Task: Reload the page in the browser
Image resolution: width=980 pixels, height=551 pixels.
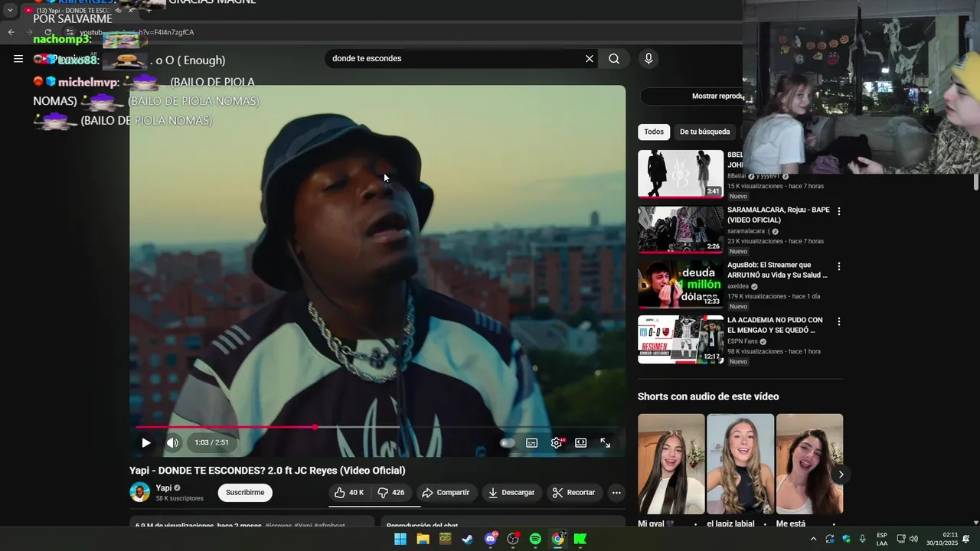Action: pyautogui.click(x=47, y=32)
